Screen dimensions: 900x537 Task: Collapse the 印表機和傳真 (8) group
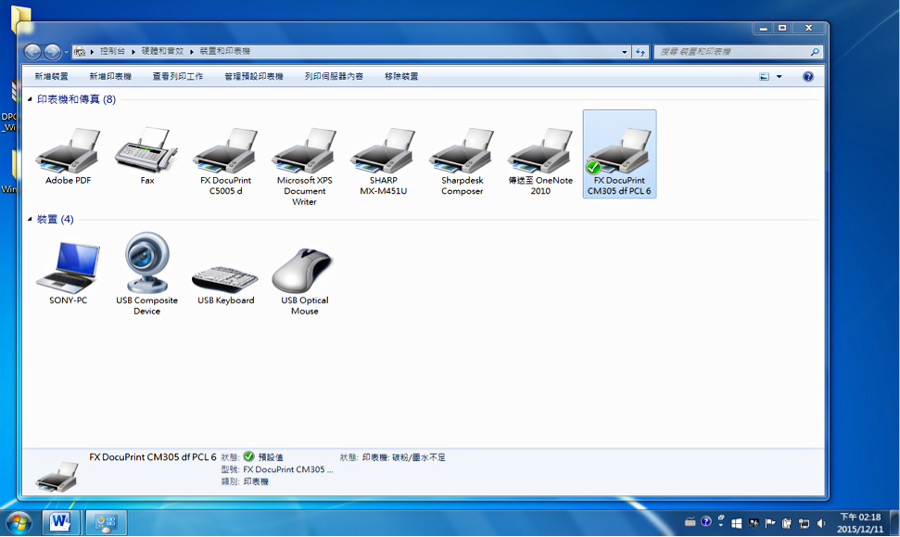point(30,99)
